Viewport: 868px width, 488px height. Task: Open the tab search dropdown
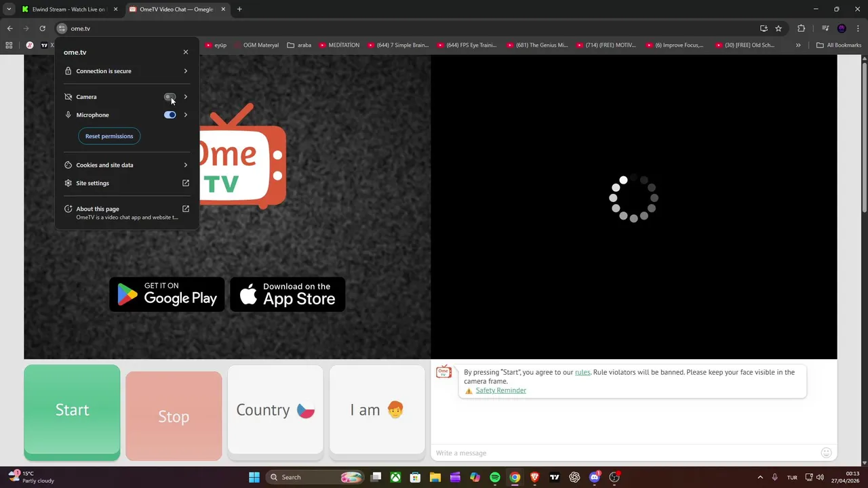pyautogui.click(x=9, y=9)
